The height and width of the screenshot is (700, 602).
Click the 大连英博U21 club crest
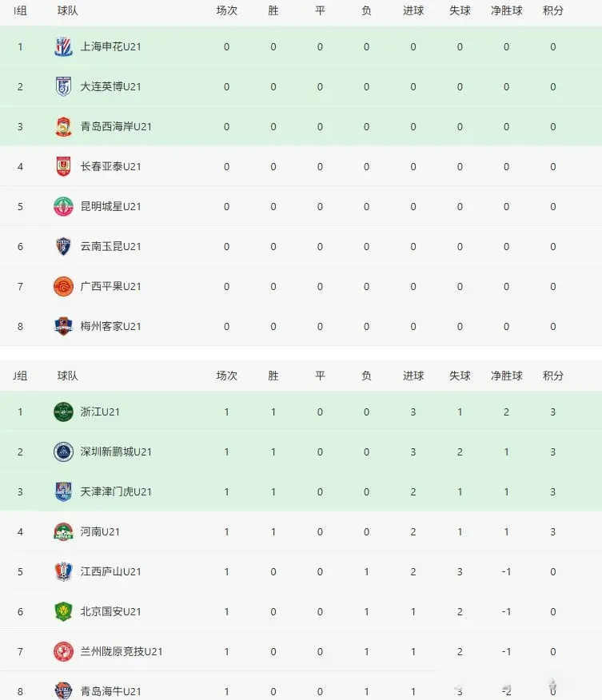click(x=63, y=86)
